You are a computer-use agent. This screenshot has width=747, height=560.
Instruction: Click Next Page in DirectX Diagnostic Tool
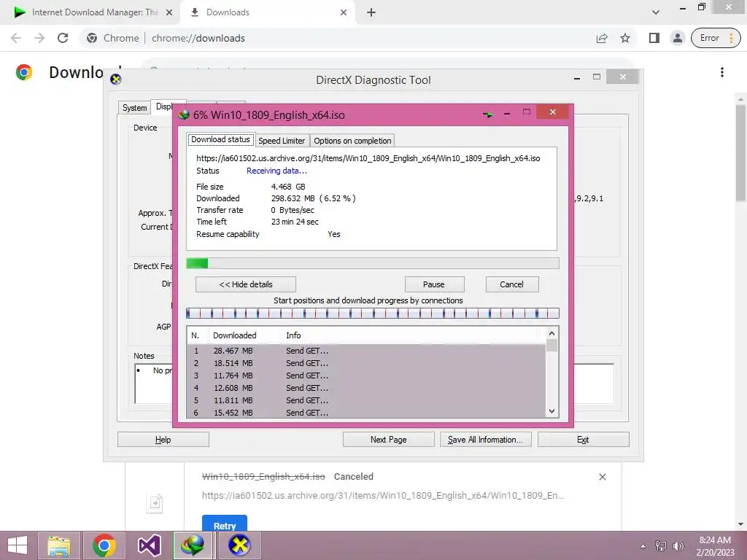[388, 440]
